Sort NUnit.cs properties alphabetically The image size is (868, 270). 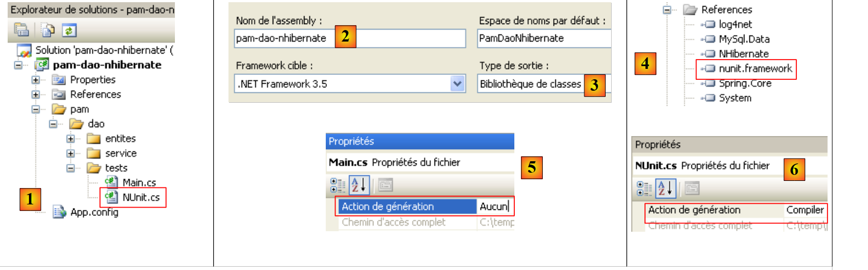pyautogui.click(x=665, y=189)
